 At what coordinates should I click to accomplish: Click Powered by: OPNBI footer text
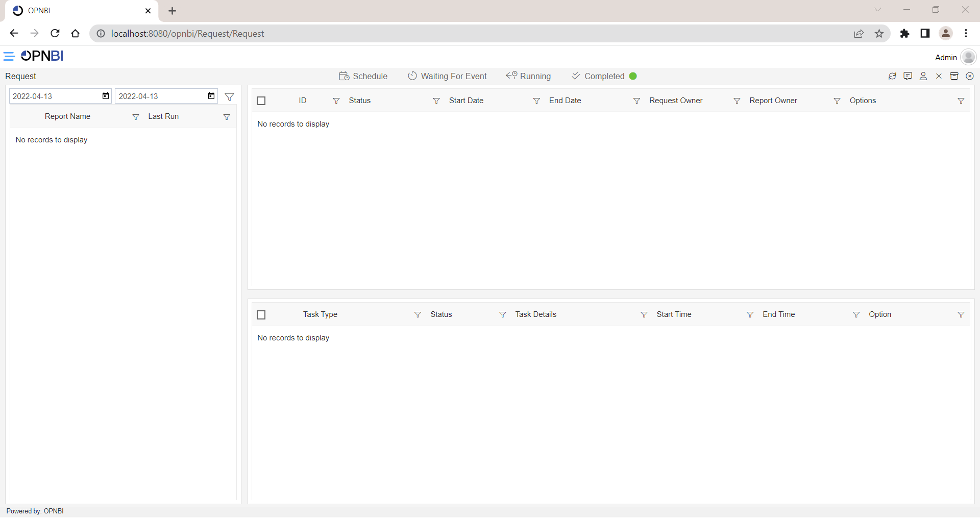click(x=35, y=511)
